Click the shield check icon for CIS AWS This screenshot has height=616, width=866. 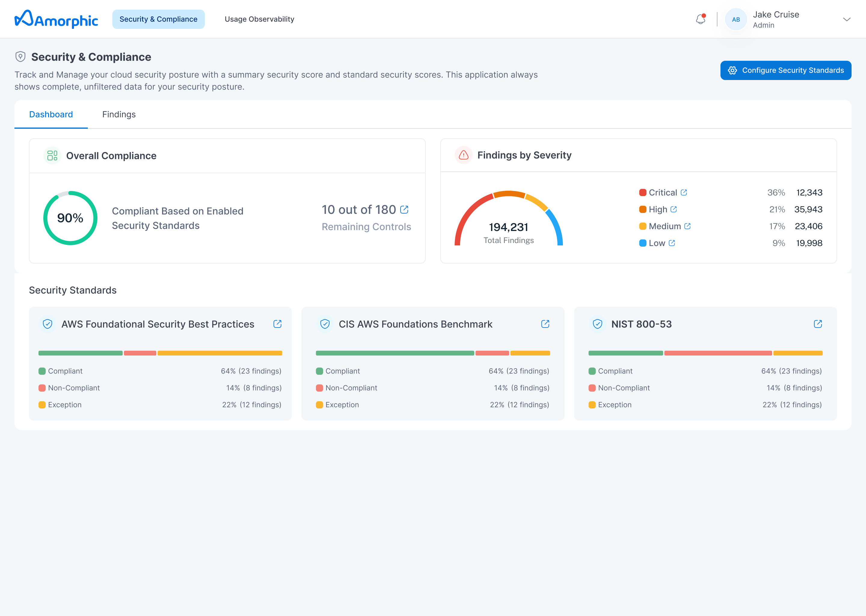(x=325, y=324)
